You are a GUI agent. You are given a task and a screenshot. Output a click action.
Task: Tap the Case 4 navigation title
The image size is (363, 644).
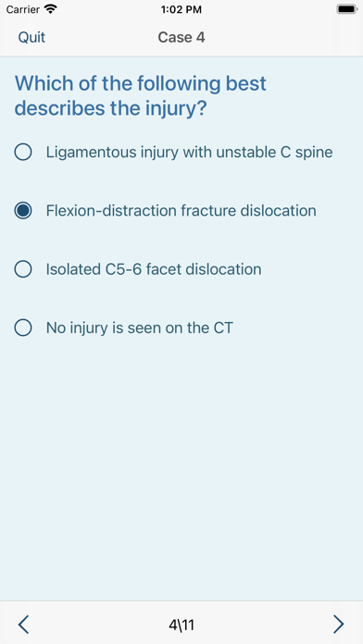[181, 37]
